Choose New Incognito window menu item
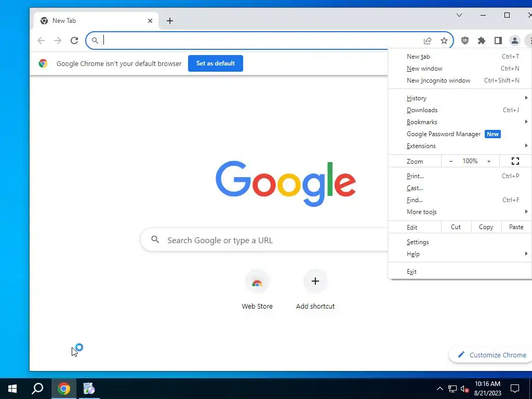 pyautogui.click(x=460, y=81)
